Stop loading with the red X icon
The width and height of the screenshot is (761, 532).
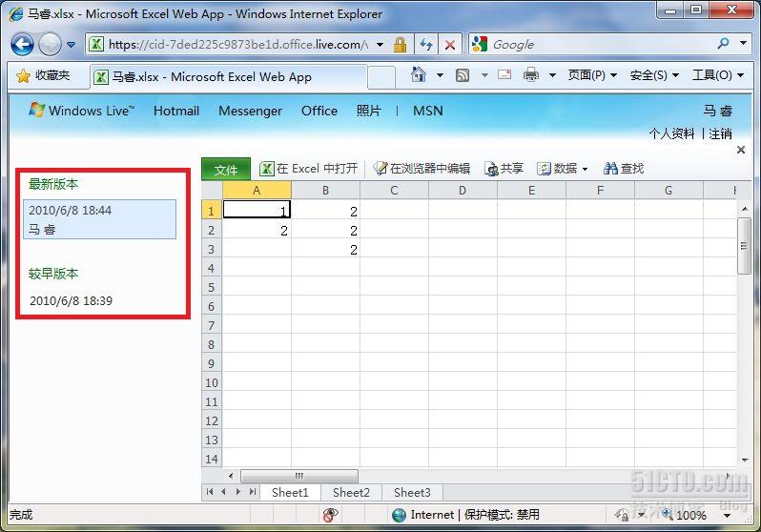450,45
